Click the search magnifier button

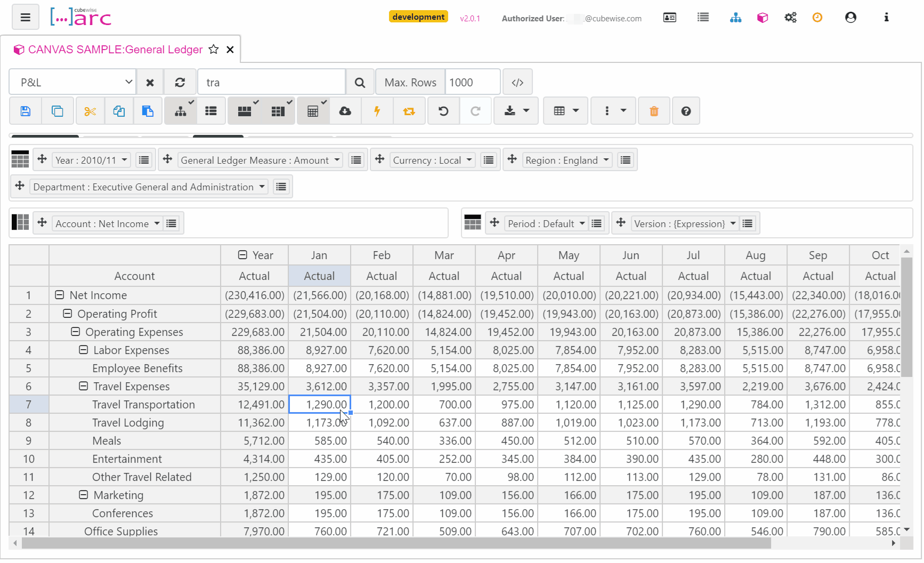tap(360, 83)
